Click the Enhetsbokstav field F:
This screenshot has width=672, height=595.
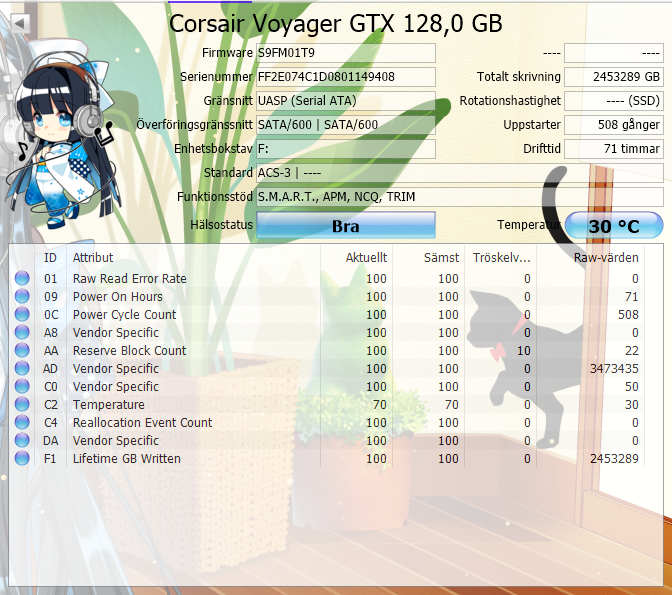pos(346,149)
